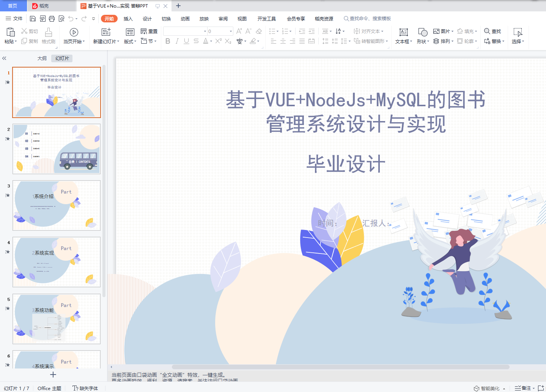Toggle bold formatting on selected text
The width and height of the screenshot is (546, 392).
(168, 41)
